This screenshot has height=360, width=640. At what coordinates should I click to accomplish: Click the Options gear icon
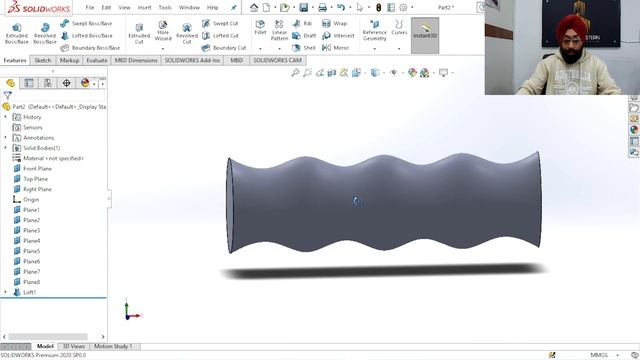coord(403,7)
